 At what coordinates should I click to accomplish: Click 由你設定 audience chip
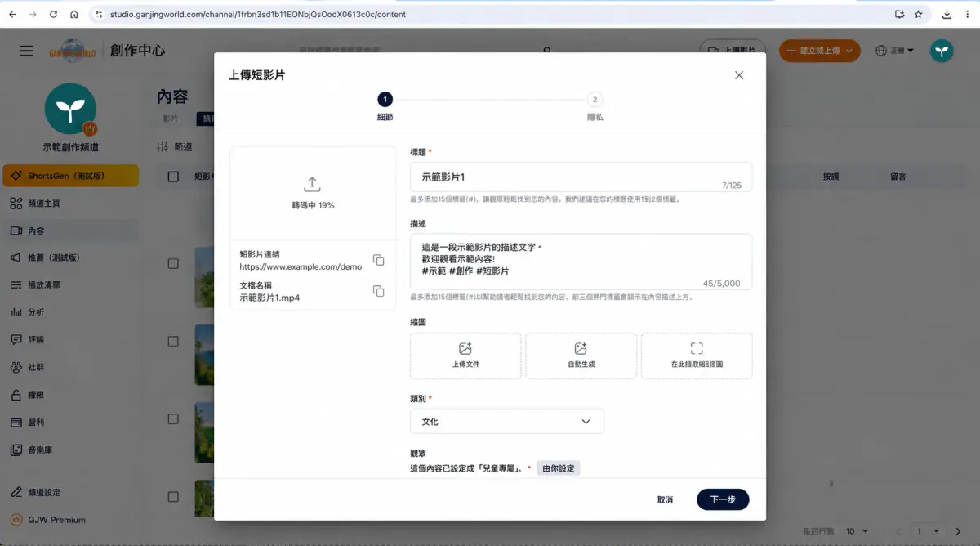click(559, 468)
